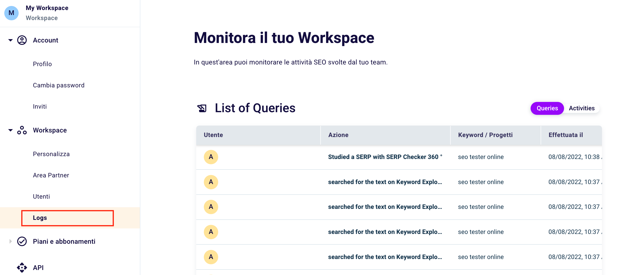The width and height of the screenshot is (644, 275).
Task: Collapse the Workspace section arrow
Action: (11, 130)
